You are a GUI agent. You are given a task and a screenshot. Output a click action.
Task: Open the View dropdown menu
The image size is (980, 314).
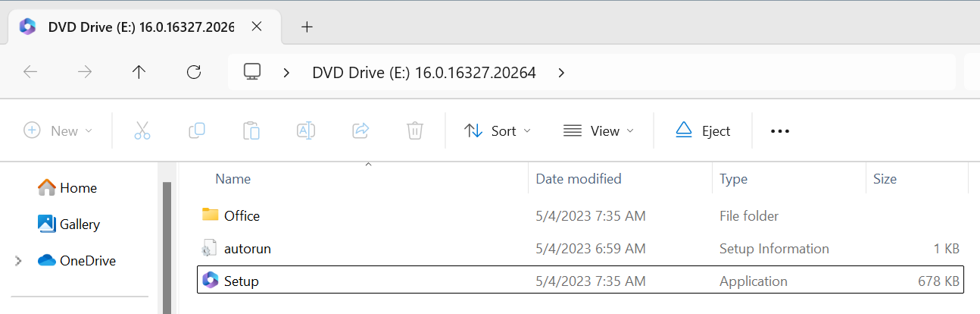(598, 130)
